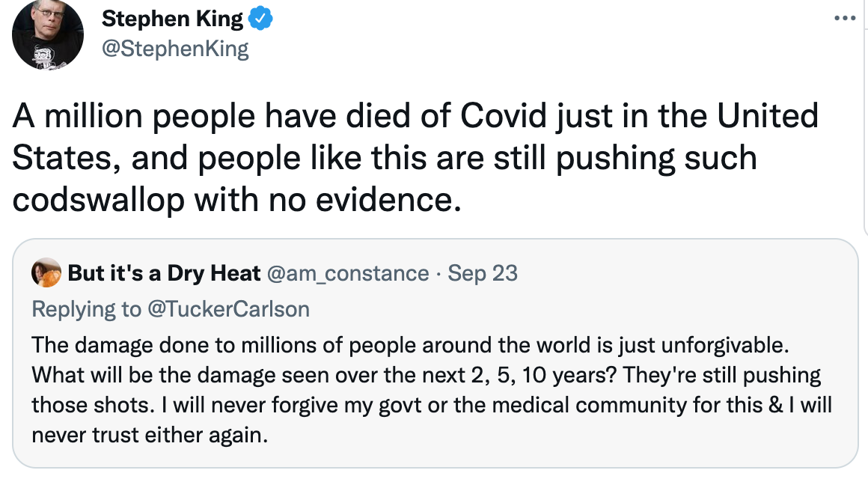Image resolution: width=868 pixels, height=488 pixels.
Task: Open But it's a Dry Heat's profile name
Action: point(164,273)
